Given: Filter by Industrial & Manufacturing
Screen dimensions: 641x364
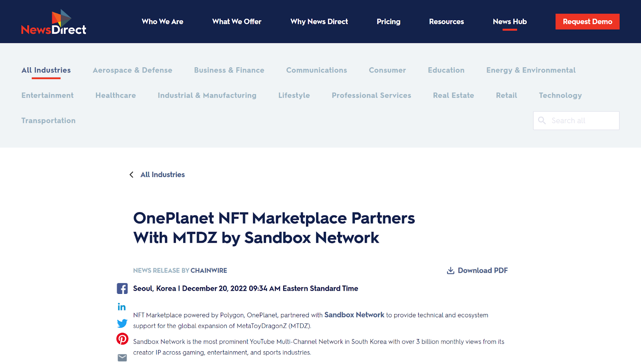Looking at the screenshot, I should pyautogui.click(x=207, y=95).
